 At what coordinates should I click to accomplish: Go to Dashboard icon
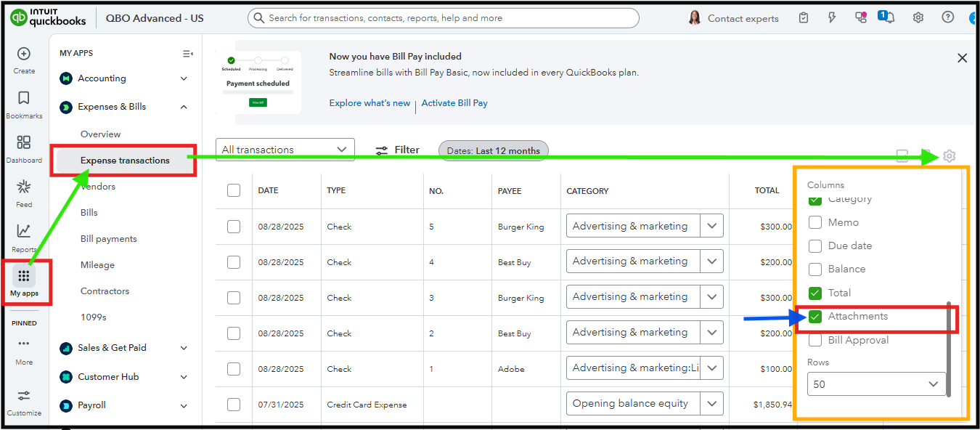tap(24, 142)
